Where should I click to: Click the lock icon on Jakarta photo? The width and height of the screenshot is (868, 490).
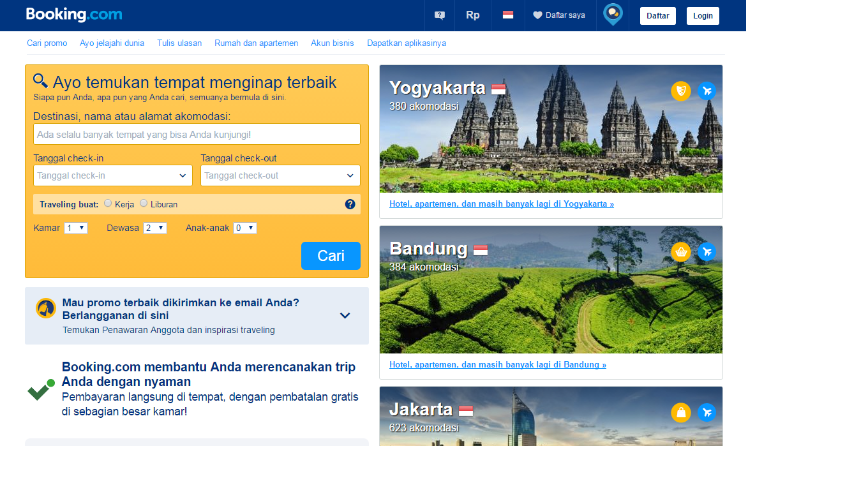(680, 413)
